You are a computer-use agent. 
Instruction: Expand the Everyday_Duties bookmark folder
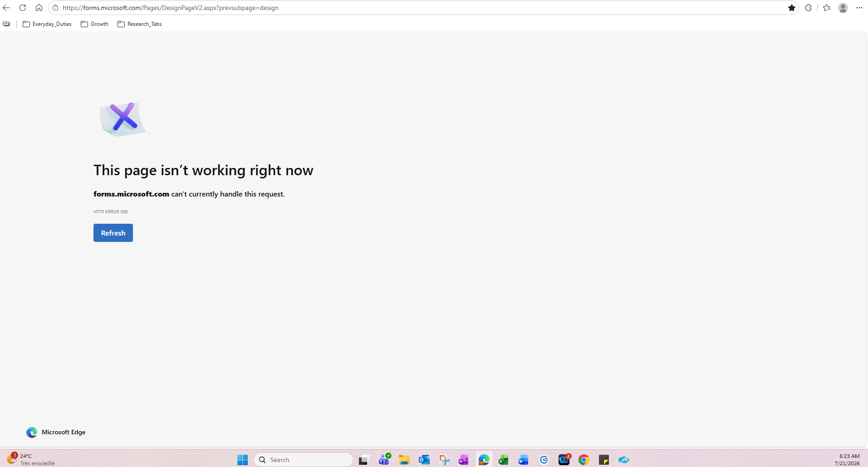(x=47, y=24)
